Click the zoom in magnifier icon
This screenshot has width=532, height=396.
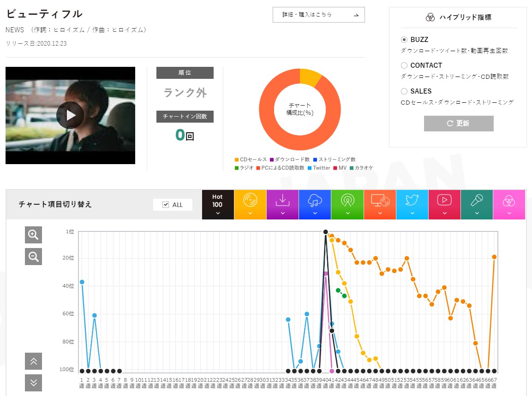(33, 235)
